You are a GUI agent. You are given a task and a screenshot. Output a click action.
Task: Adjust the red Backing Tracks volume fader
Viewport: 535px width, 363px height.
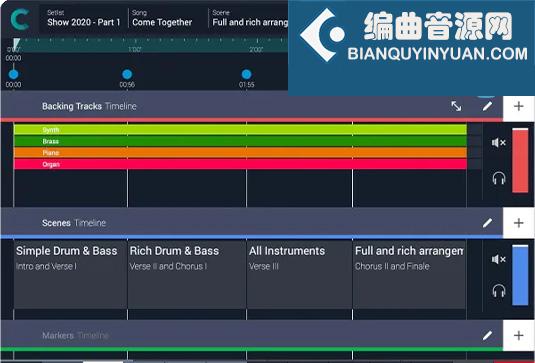coord(520,160)
